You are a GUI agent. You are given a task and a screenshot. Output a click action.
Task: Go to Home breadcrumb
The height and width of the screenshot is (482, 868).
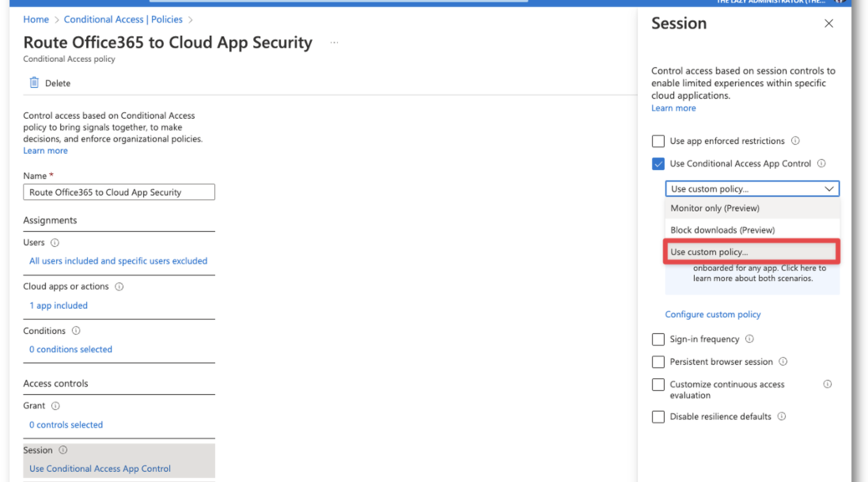(x=36, y=19)
